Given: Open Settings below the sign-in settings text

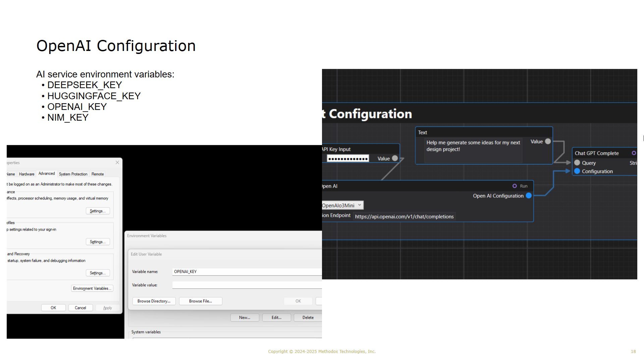Looking at the screenshot, I should [x=98, y=242].
